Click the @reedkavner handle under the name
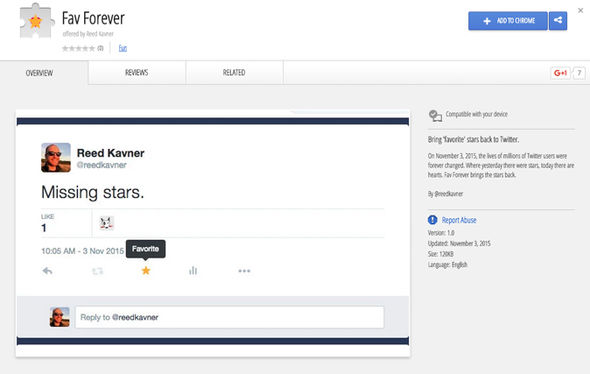Image resolution: width=590 pixels, height=374 pixels. point(102,165)
